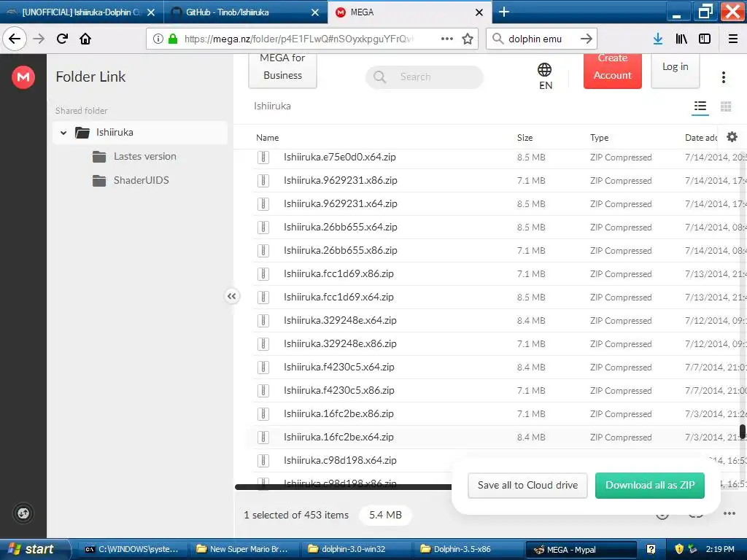Switch to grid thumbnail view
The width and height of the screenshot is (747, 560).
[x=726, y=106]
